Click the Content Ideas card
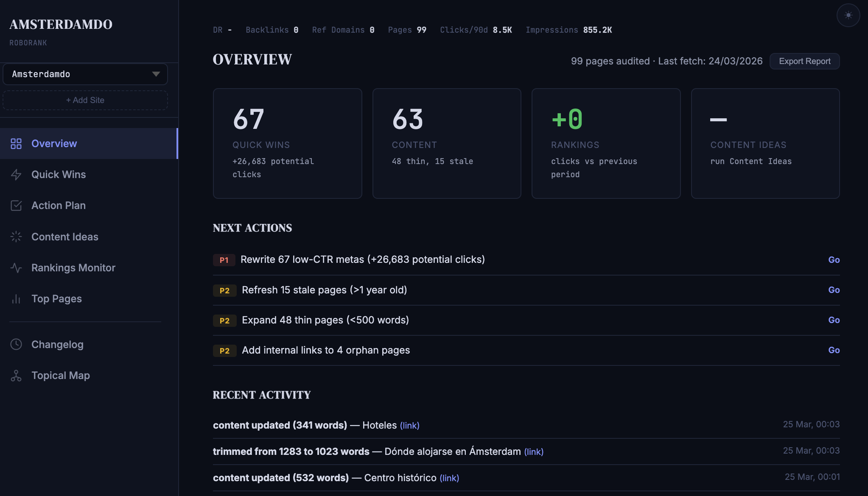Image resolution: width=868 pixels, height=496 pixels. [765, 143]
